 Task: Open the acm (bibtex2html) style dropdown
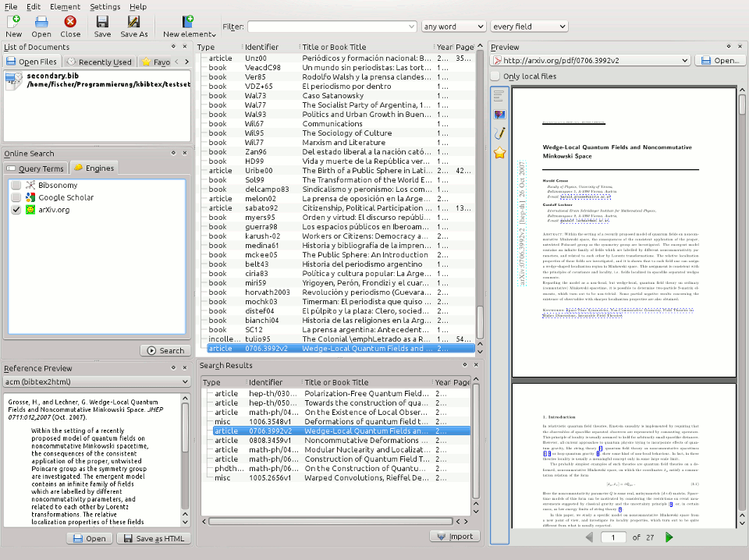click(97, 382)
